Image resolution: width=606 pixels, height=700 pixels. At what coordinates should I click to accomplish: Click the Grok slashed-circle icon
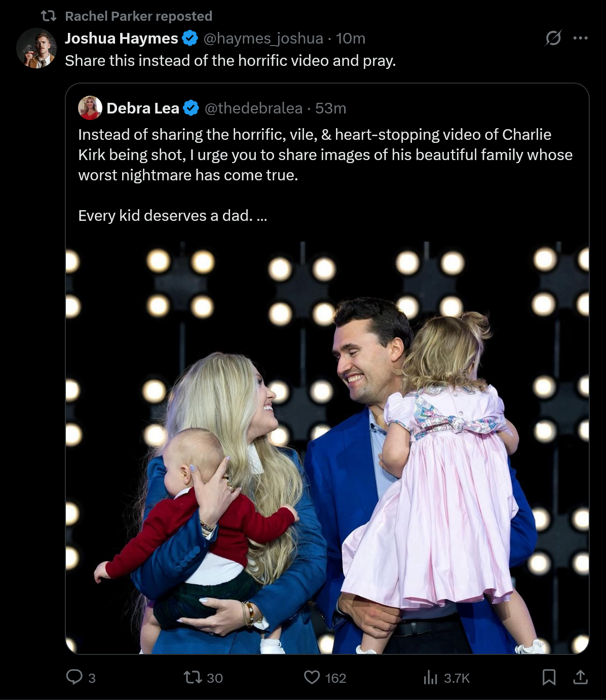553,38
